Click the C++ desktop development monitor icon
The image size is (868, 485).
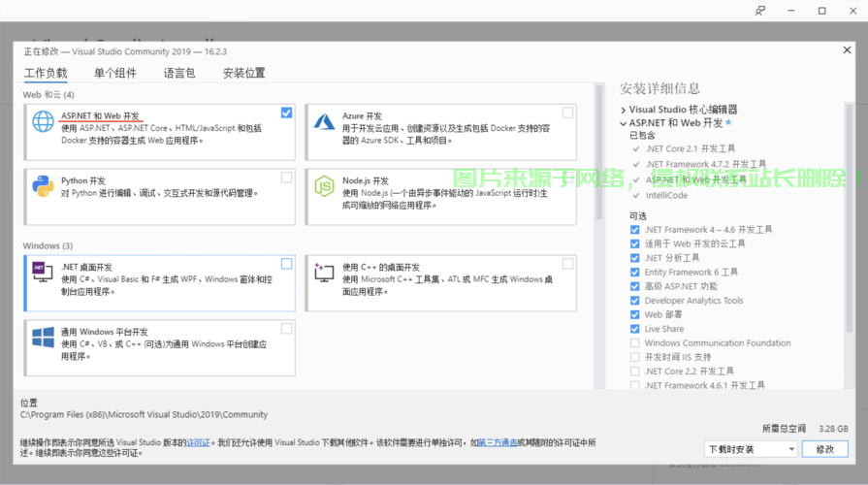324,272
